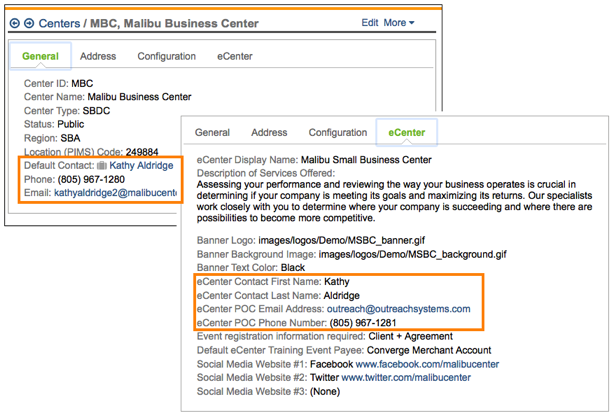Open the More dropdown menu
The height and width of the screenshot is (416, 612).
[x=398, y=22]
